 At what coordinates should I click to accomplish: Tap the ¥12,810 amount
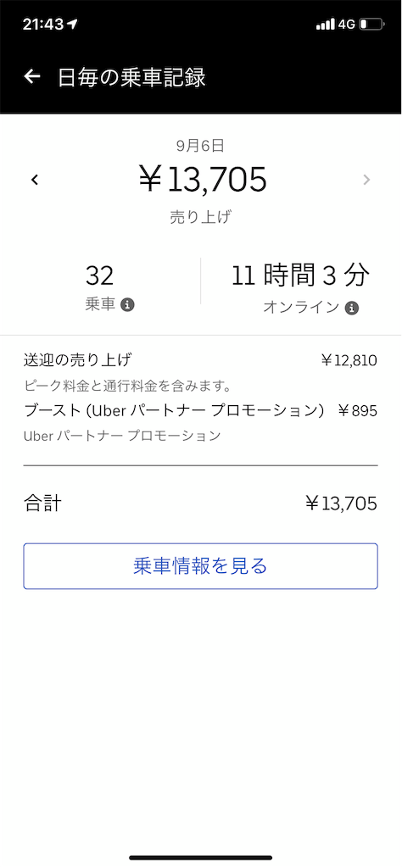[x=349, y=361]
